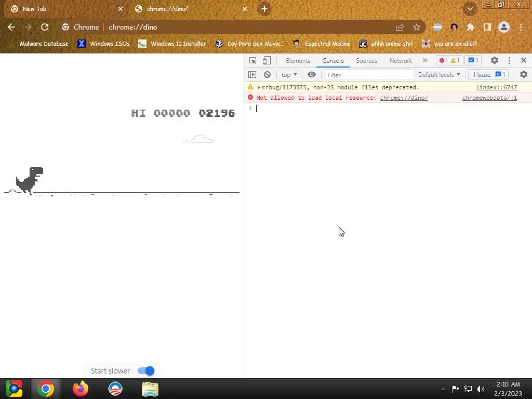Toggle the Start slower switch
Viewport: 532px width, 399px height.
pyautogui.click(x=146, y=371)
